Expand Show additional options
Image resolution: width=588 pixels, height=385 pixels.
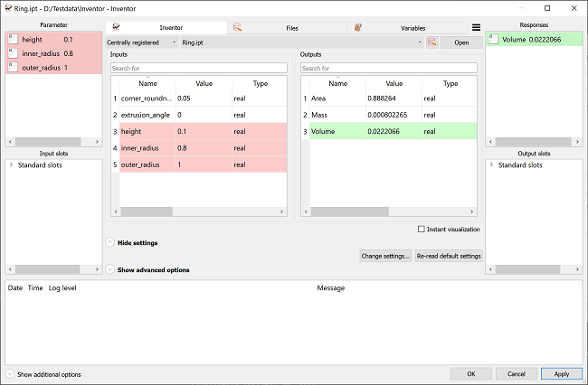(x=10, y=374)
